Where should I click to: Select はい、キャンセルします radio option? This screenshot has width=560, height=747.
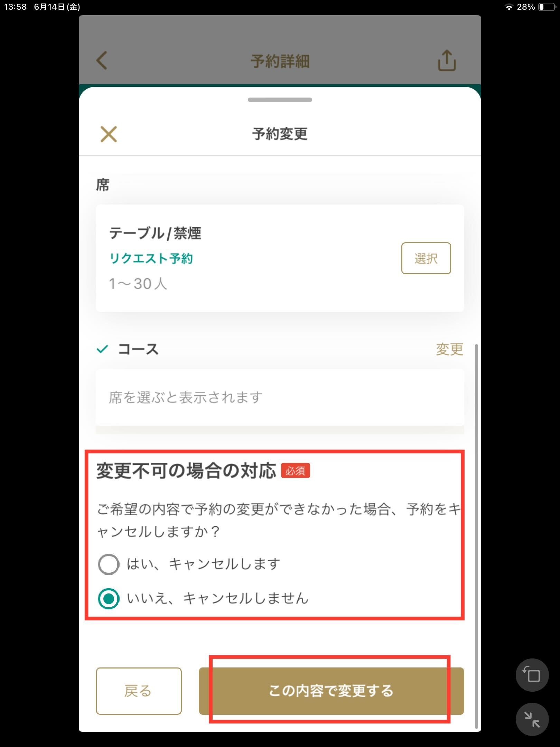tap(109, 564)
